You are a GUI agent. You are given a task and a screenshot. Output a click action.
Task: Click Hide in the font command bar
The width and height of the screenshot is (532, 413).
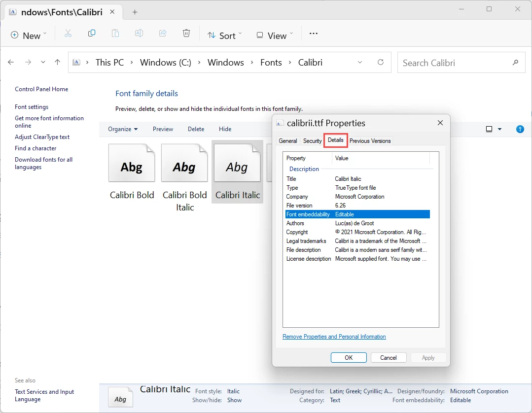point(225,129)
